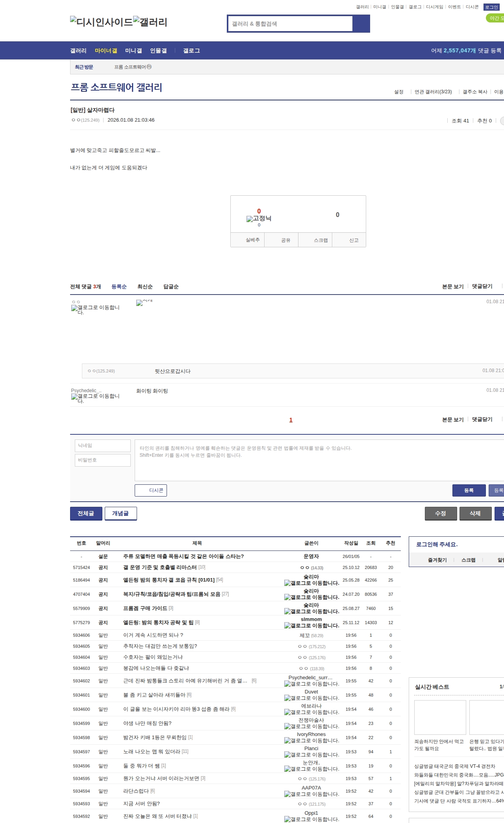The width and height of the screenshot is (504, 823).
Task: Click the 고정닉 icon in the vote box
Action: (x=250, y=219)
